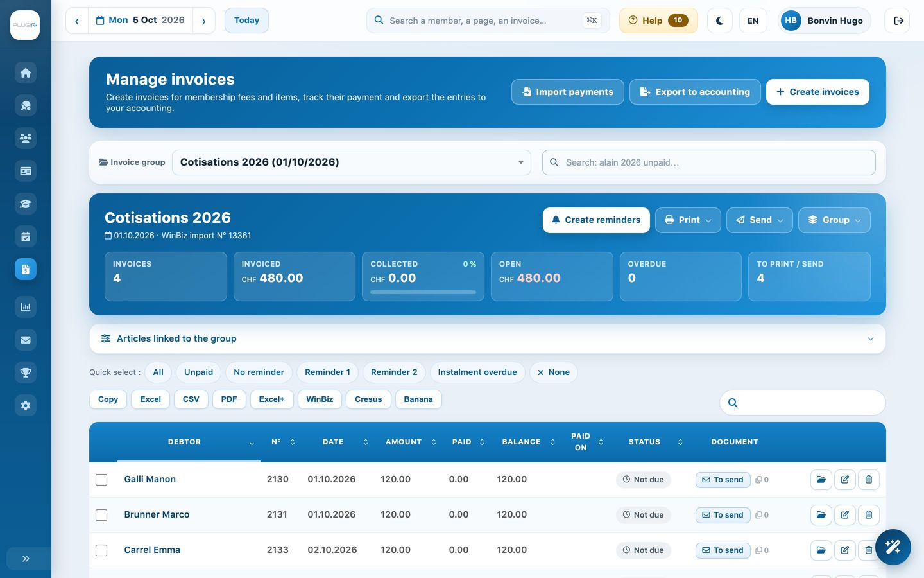Open the magic wand assistant button

(893, 547)
